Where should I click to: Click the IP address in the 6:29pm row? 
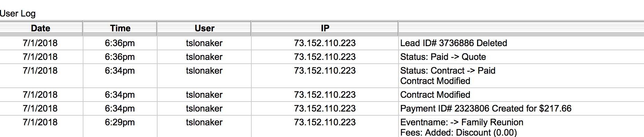tap(325, 122)
